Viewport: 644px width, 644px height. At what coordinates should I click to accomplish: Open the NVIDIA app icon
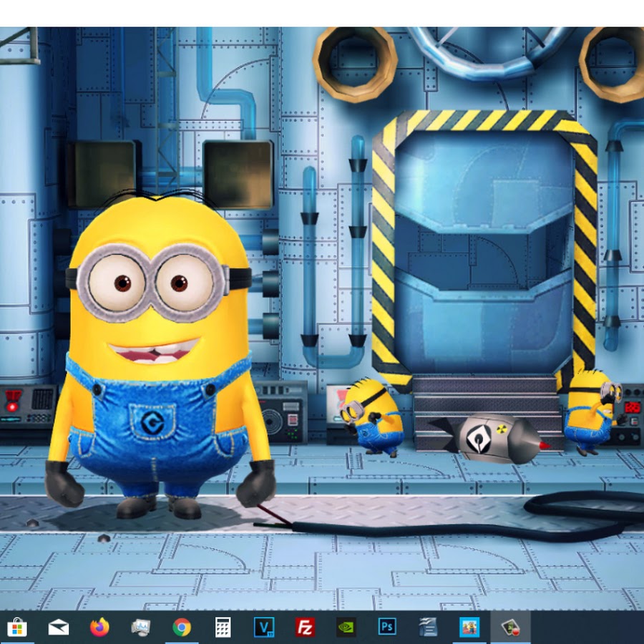(x=346, y=628)
